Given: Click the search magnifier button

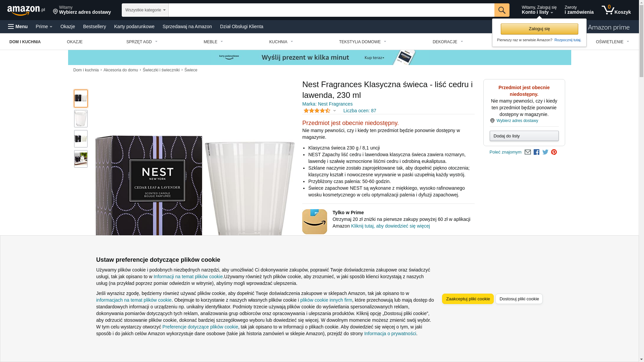Looking at the screenshot, I should (x=502, y=10).
